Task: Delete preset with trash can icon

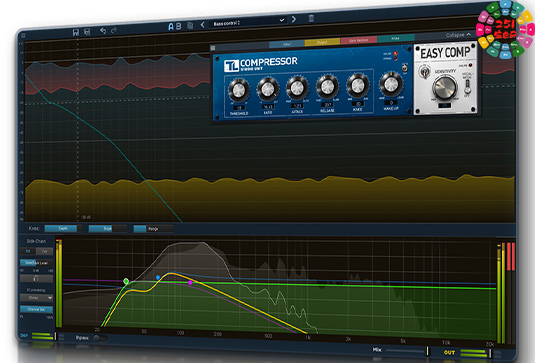Action: point(311,18)
